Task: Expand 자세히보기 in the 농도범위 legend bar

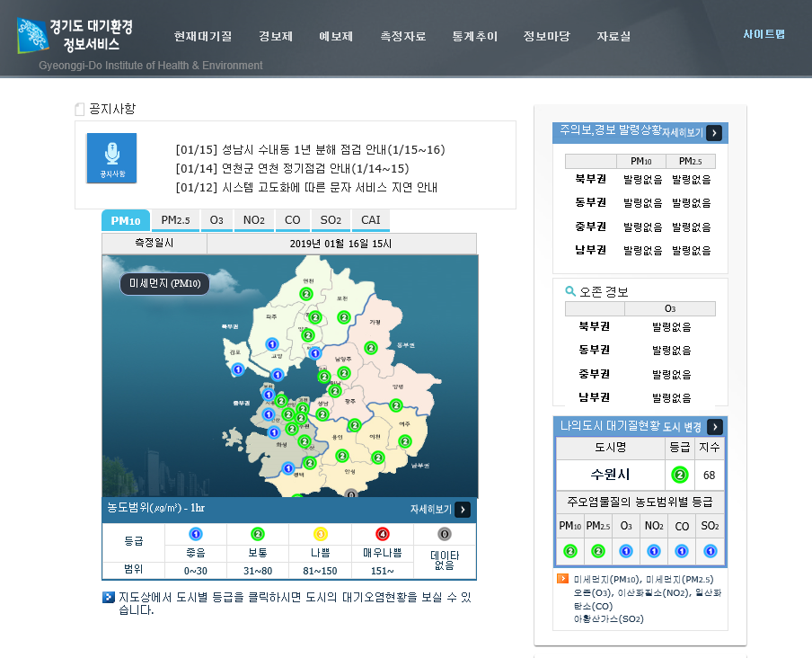Action: 462,510
